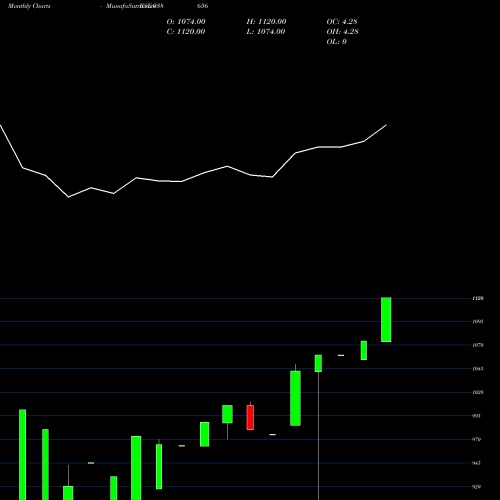Click the latest green candle reaching 1120

pyautogui.click(x=386, y=319)
